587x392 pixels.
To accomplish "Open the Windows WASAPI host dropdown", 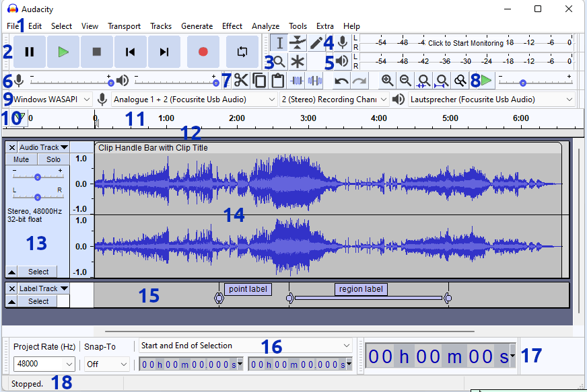I will (x=52, y=100).
